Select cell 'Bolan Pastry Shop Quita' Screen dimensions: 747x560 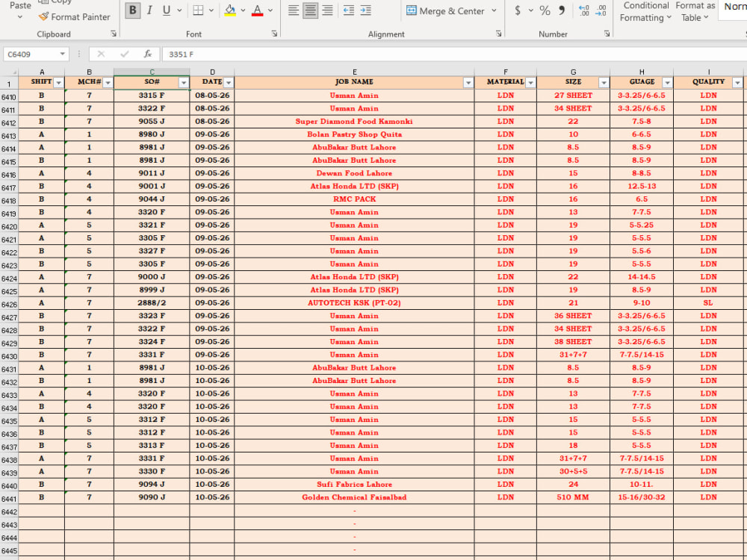[x=354, y=134]
